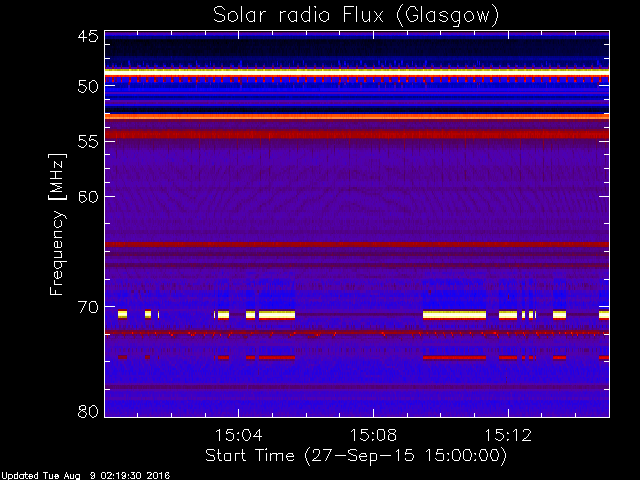Select the 80 frequency tick label
Image resolution: width=640 pixels, height=480 pixels.
coord(88,411)
